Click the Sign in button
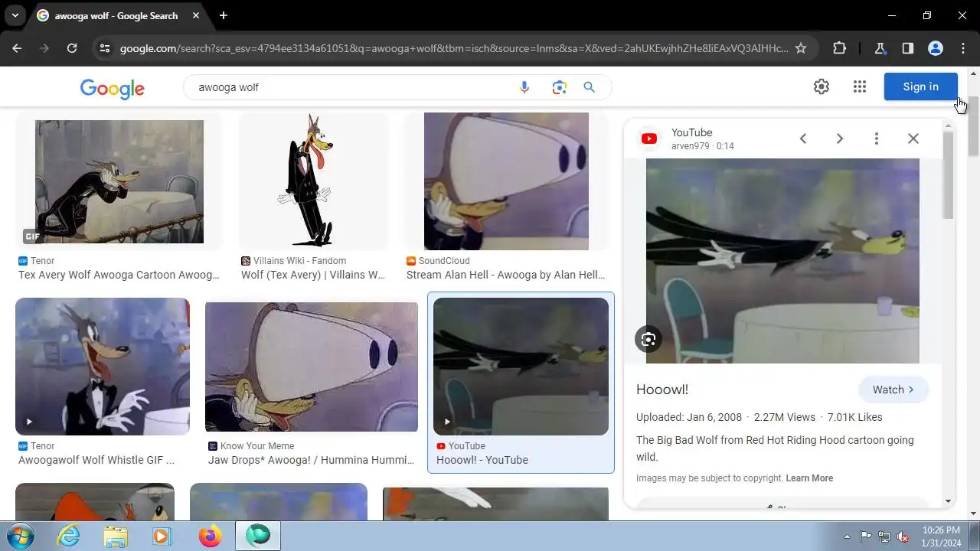This screenshot has height=551, width=980. pos(920,86)
